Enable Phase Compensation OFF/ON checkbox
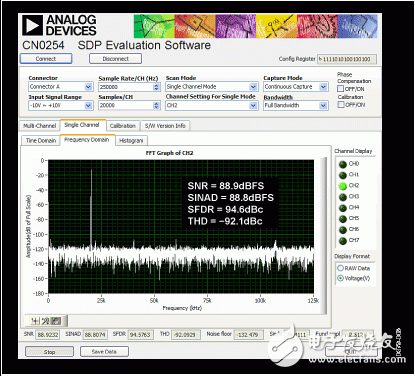415x376 pixels. (340, 89)
